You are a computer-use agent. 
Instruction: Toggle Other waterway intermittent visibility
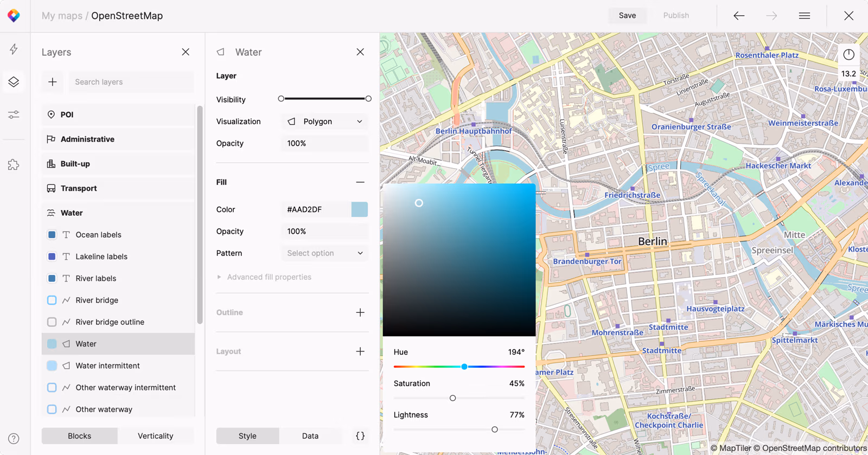[x=52, y=388]
